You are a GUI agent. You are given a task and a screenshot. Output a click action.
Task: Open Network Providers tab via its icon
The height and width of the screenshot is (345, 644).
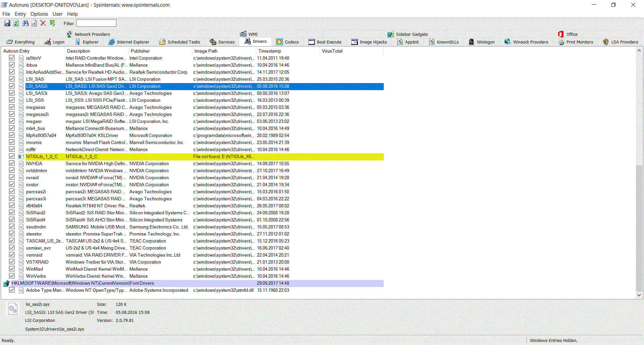[x=69, y=34]
